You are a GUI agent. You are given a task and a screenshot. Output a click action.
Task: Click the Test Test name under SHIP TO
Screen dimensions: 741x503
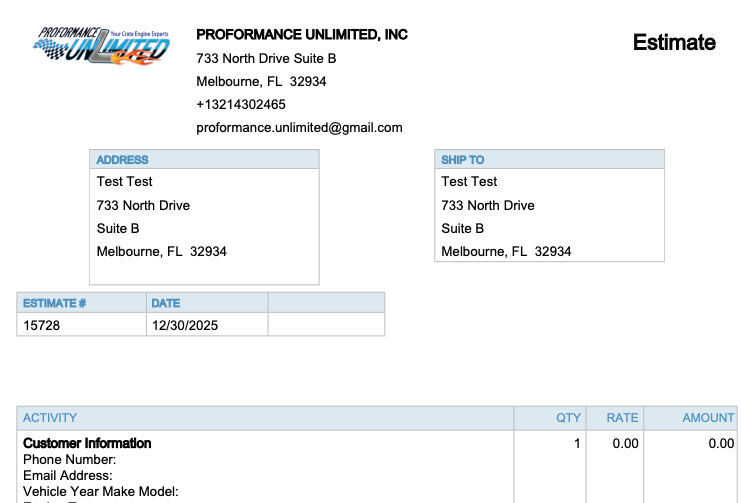(x=469, y=182)
